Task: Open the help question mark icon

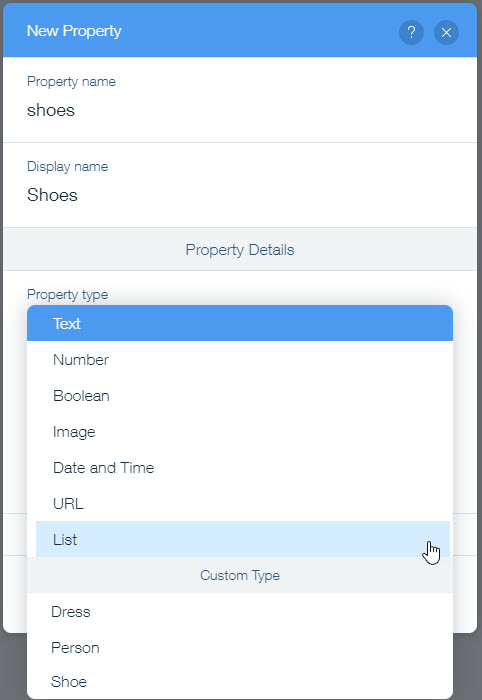Action: click(411, 32)
